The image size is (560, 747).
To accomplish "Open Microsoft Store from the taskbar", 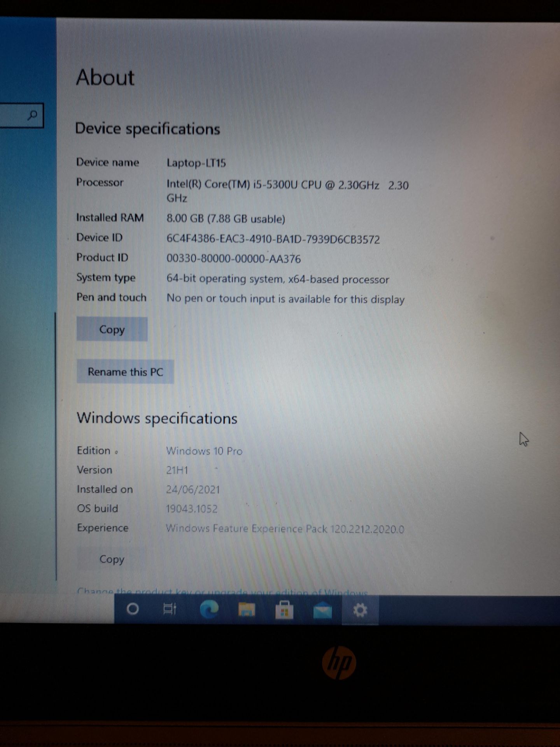I will [284, 610].
